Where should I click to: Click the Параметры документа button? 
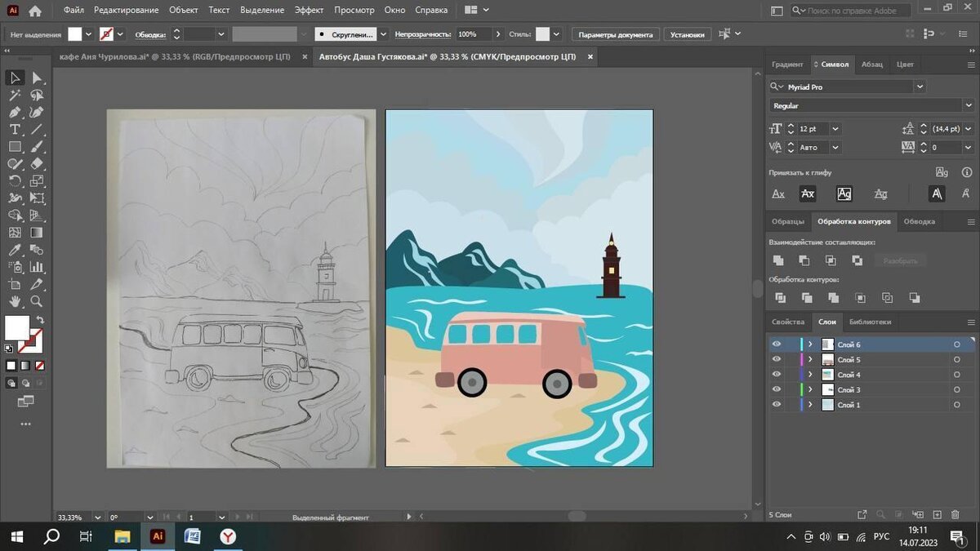coord(616,35)
